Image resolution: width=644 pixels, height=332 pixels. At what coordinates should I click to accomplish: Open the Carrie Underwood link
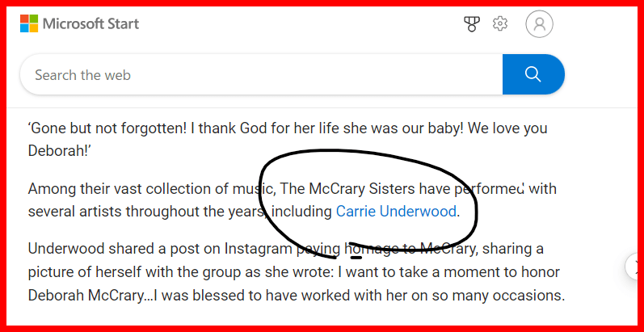point(396,212)
